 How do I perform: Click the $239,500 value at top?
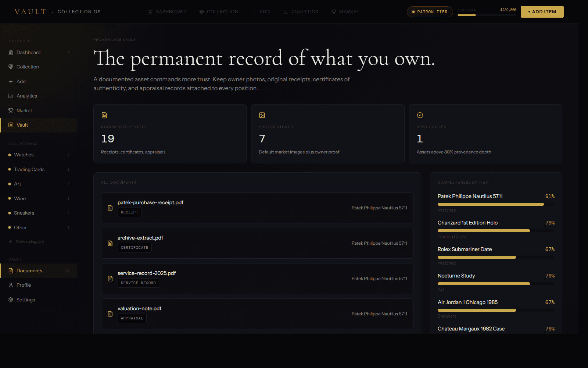[508, 10]
